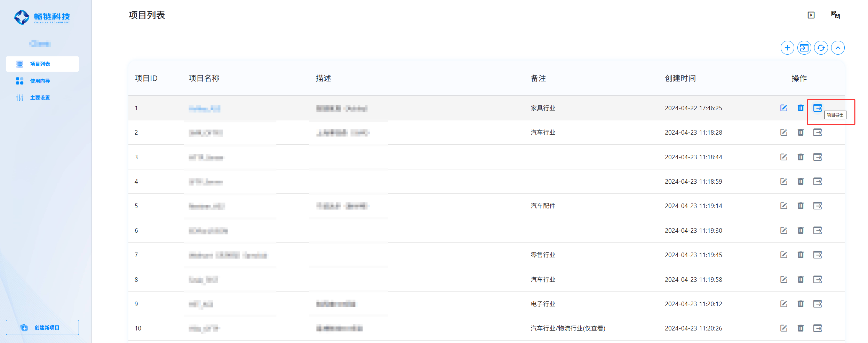Click the 项目ID column header
The width and height of the screenshot is (868, 343).
tap(146, 79)
